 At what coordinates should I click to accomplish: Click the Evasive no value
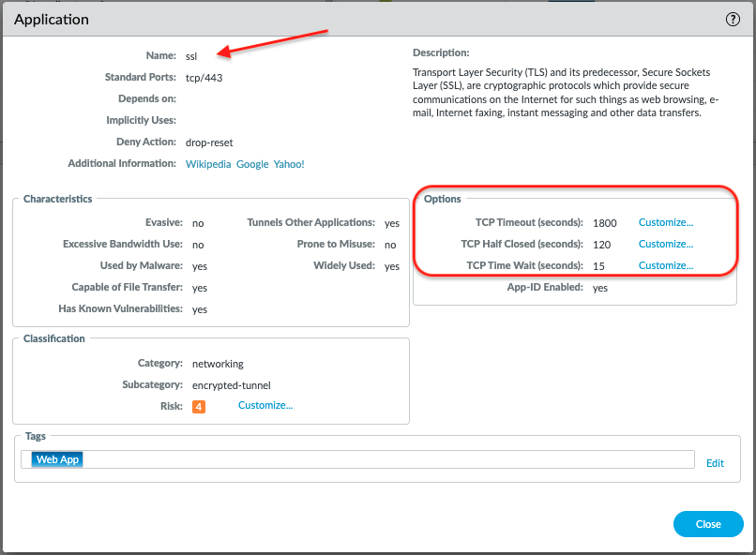point(198,223)
